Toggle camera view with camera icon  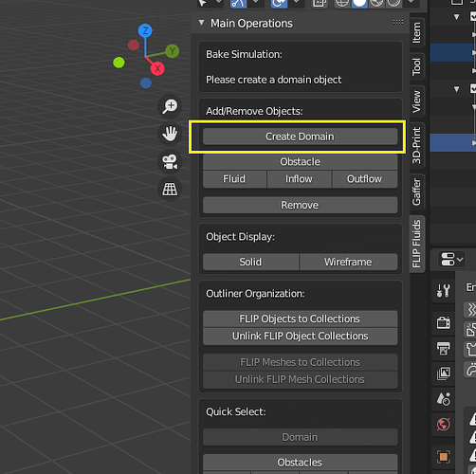pos(170,161)
